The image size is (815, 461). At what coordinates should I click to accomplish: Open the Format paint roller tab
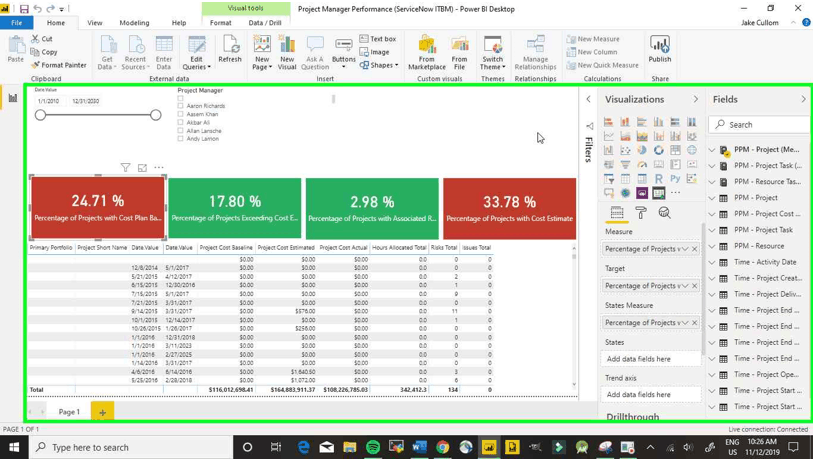pos(641,213)
